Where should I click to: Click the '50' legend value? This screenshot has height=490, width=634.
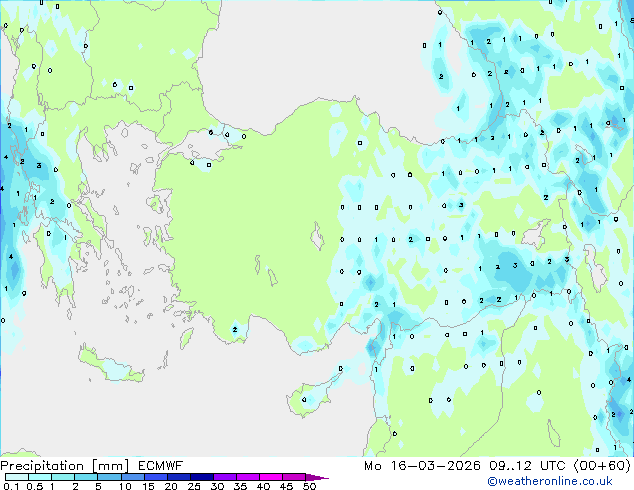coord(309,486)
